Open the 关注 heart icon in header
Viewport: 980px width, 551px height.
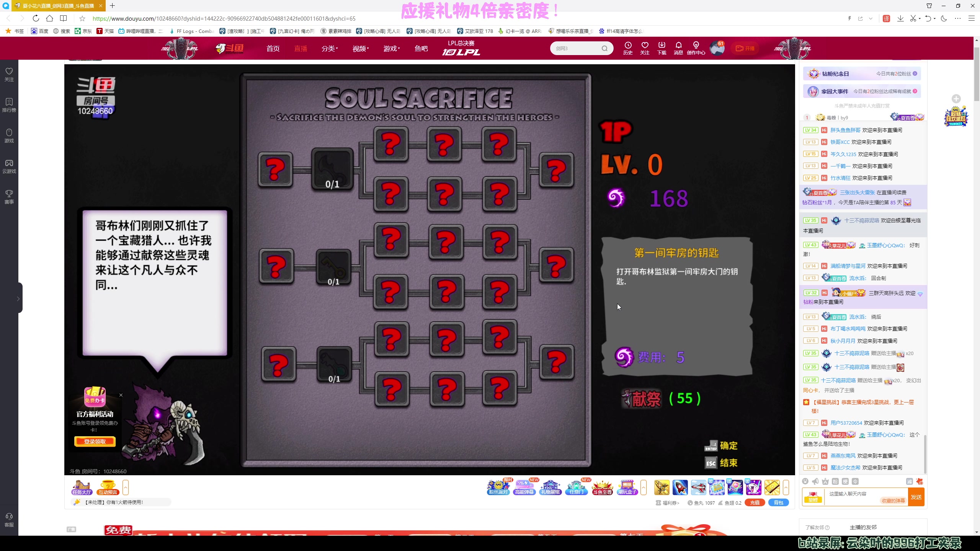(645, 48)
